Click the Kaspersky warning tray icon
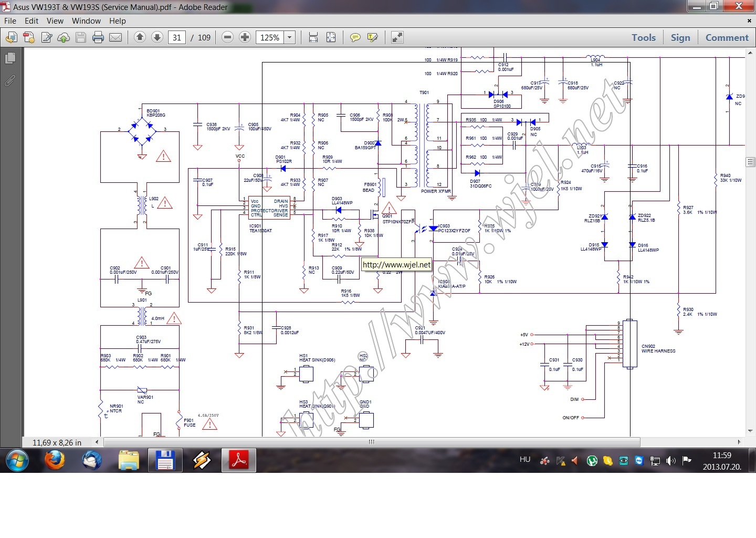This screenshot has height=538, width=756. click(561, 461)
